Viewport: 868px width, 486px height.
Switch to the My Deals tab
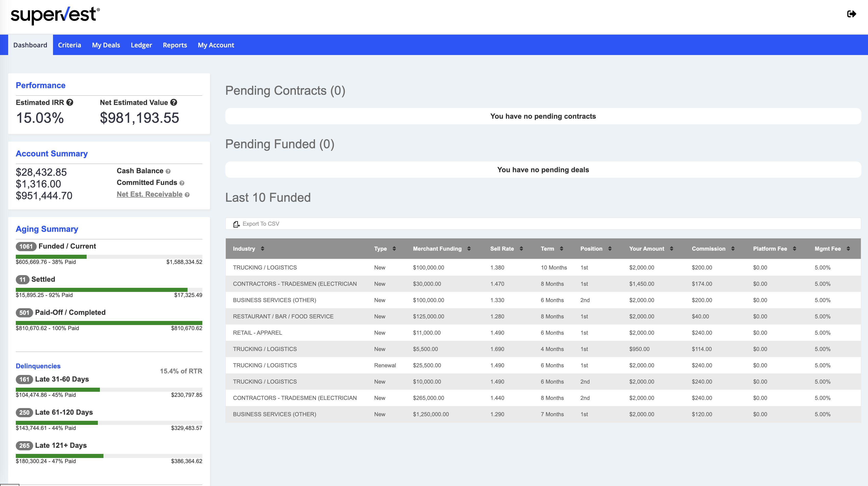point(106,45)
